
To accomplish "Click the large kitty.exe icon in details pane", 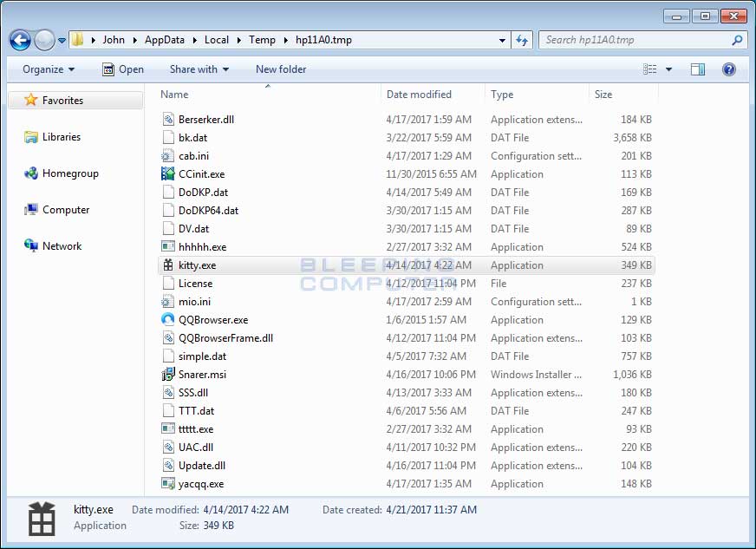I will click(42, 520).
